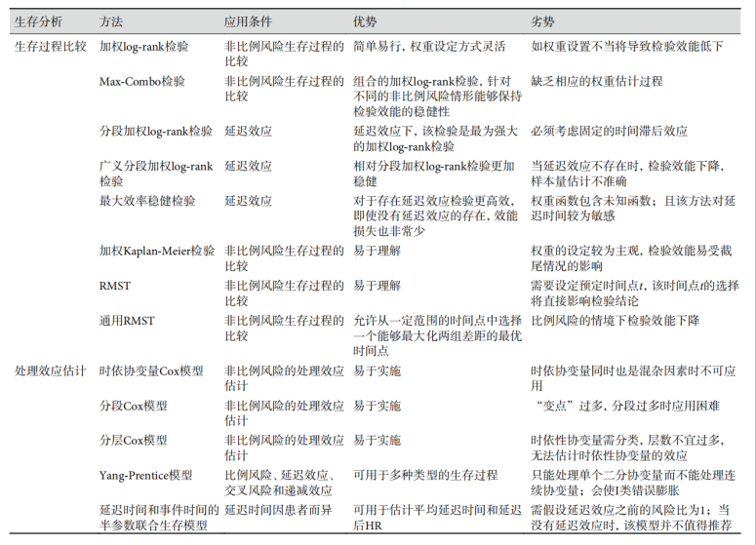Click '“变点”过多，分段过多时应用困难' text
The height and width of the screenshot is (545, 756).
tap(627, 406)
